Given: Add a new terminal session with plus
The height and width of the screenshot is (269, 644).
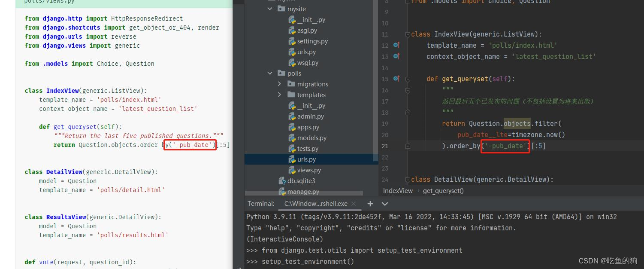Looking at the screenshot, I should click(370, 204).
